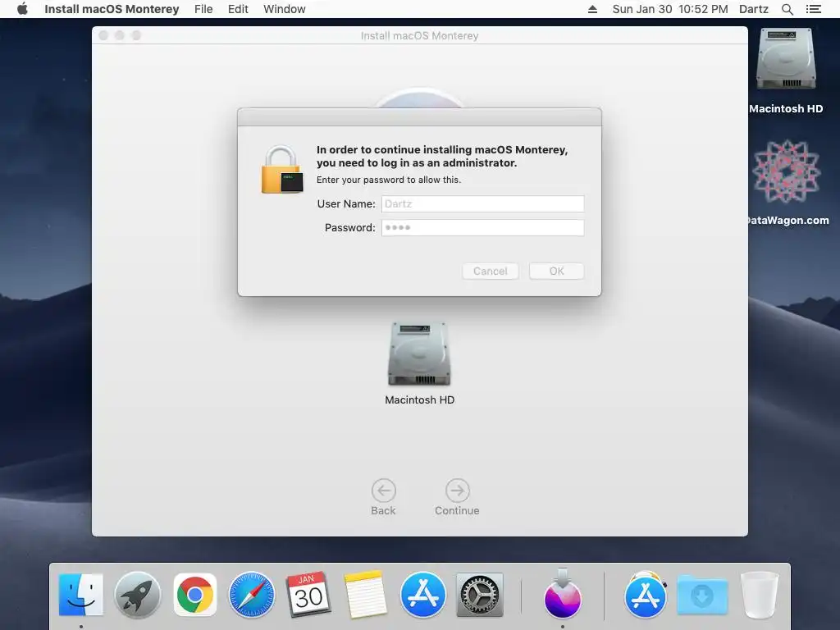Open the Downloads folder in Dock
Viewport: 840px width, 630px height.
[x=702, y=595]
